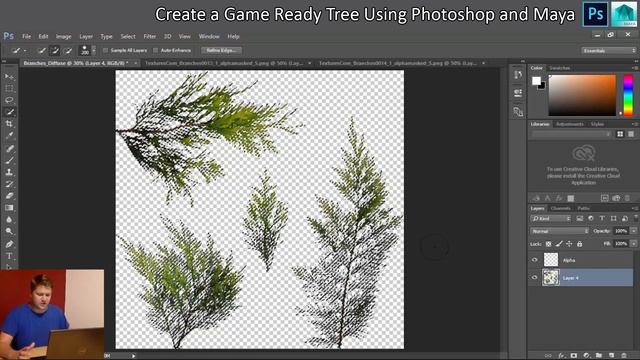This screenshot has height=360, width=640.
Task: Switch to the Swatches tab
Action: 560,68
